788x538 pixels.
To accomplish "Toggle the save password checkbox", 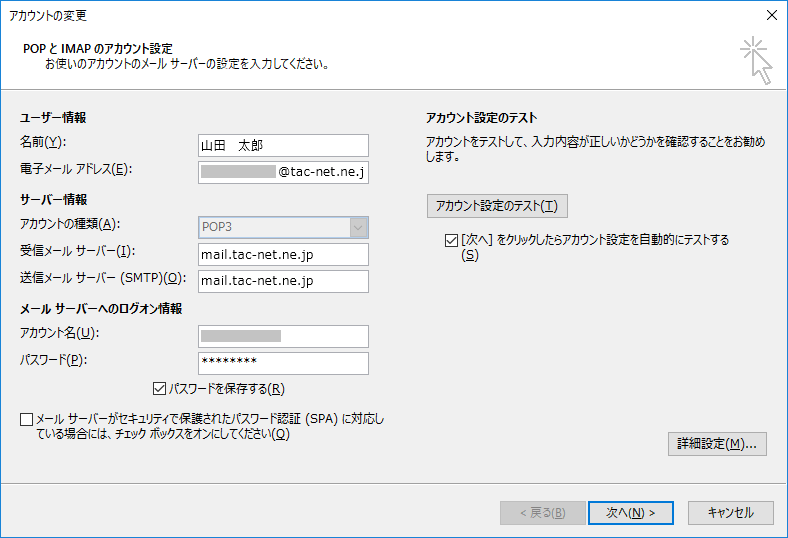I will 159,388.
